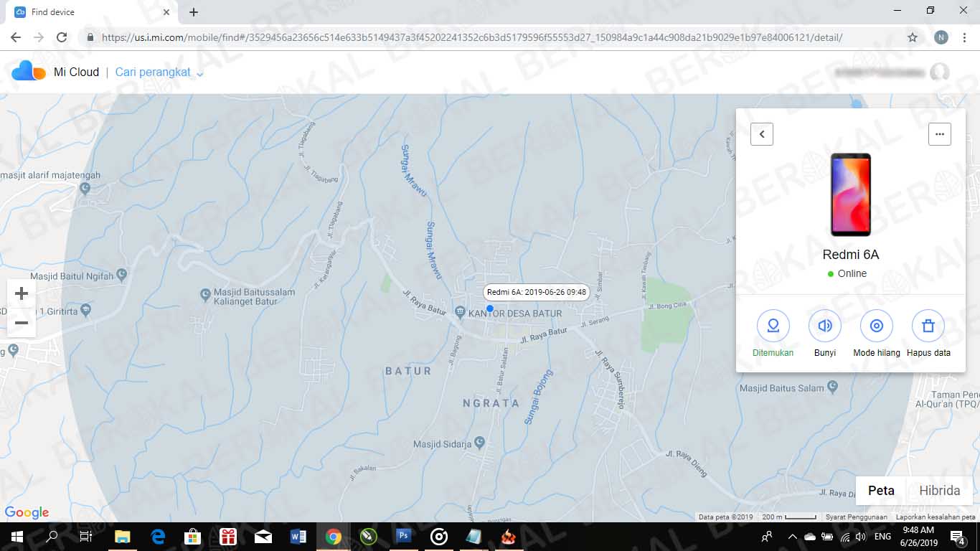Viewport: 980px width, 551px height.
Task: Click the Kantor Desa Batur map marker
Action: [461, 312]
